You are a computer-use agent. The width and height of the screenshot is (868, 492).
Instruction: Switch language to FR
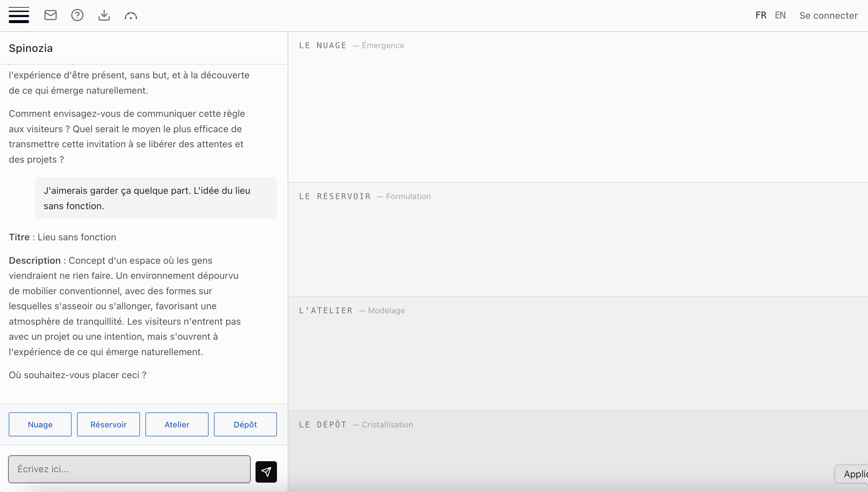click(761, 15)
